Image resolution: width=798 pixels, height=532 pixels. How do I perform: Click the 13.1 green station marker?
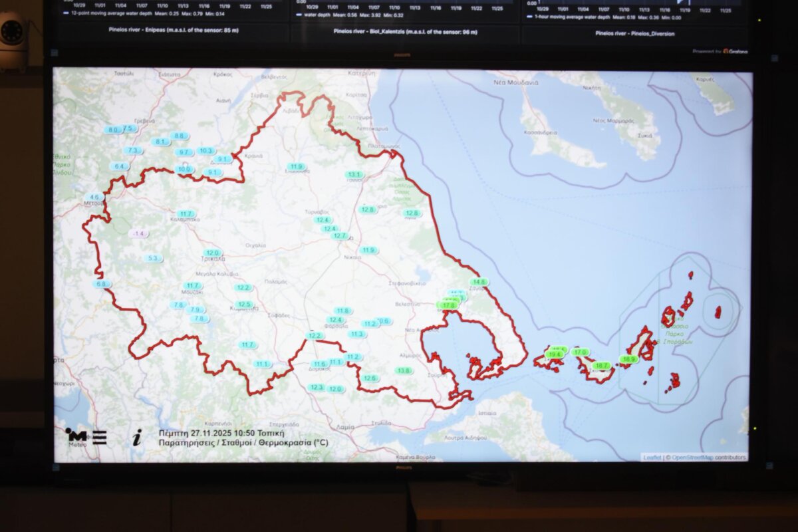coord(354,175)
